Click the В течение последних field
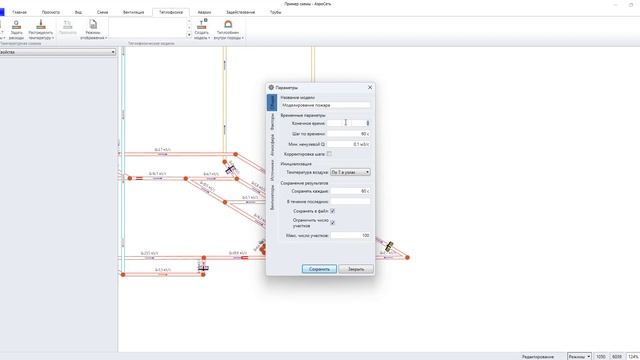 coord(350,202)
